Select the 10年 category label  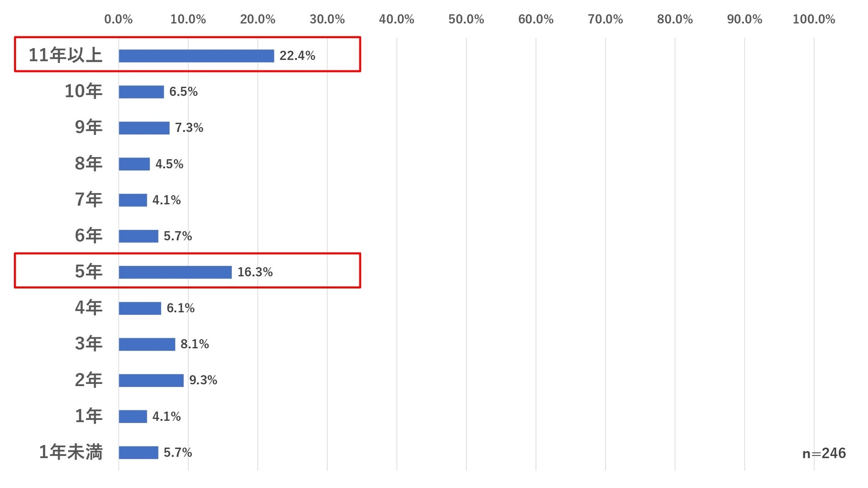(x=84, y=91)
